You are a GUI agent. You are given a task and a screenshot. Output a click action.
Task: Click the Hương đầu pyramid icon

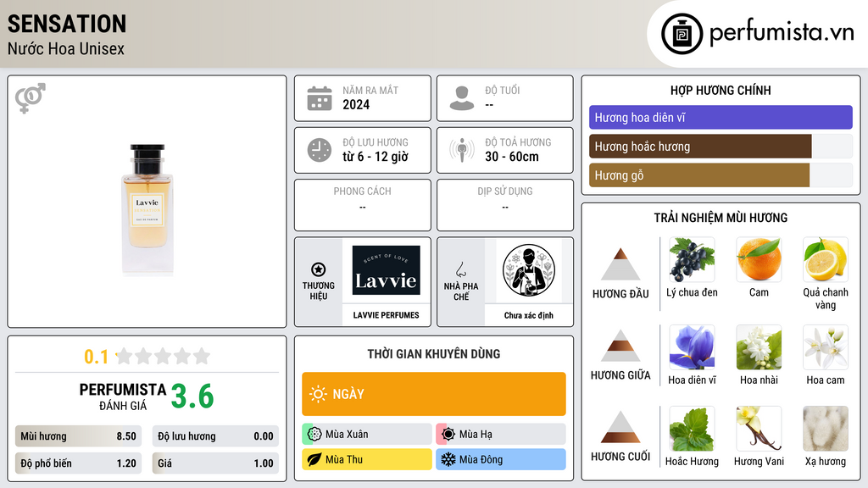click(x=620, y=264)
